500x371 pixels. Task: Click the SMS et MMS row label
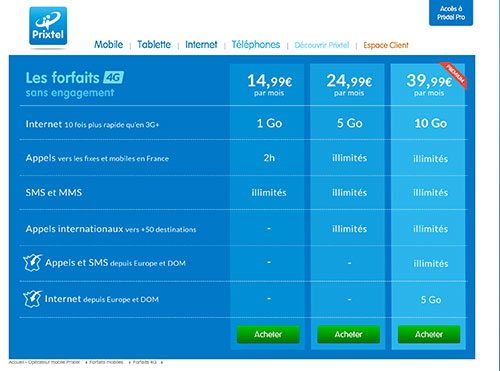point(54,192)
